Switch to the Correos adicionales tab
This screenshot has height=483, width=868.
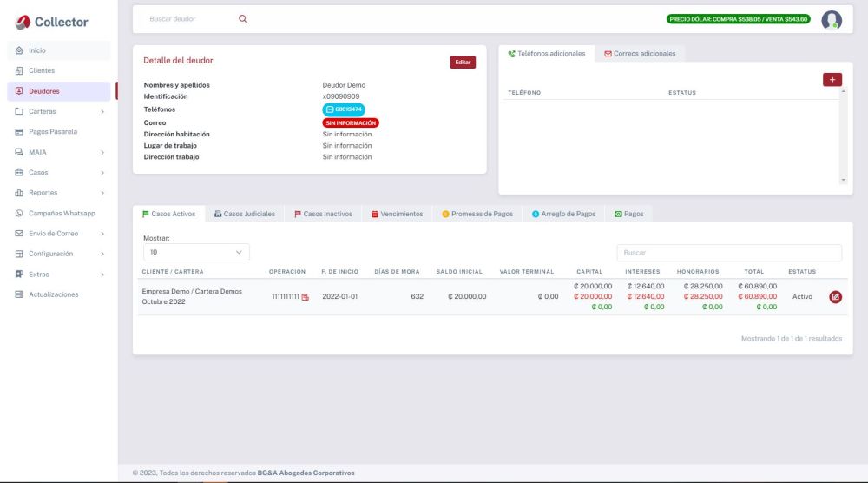pos(640,54)
